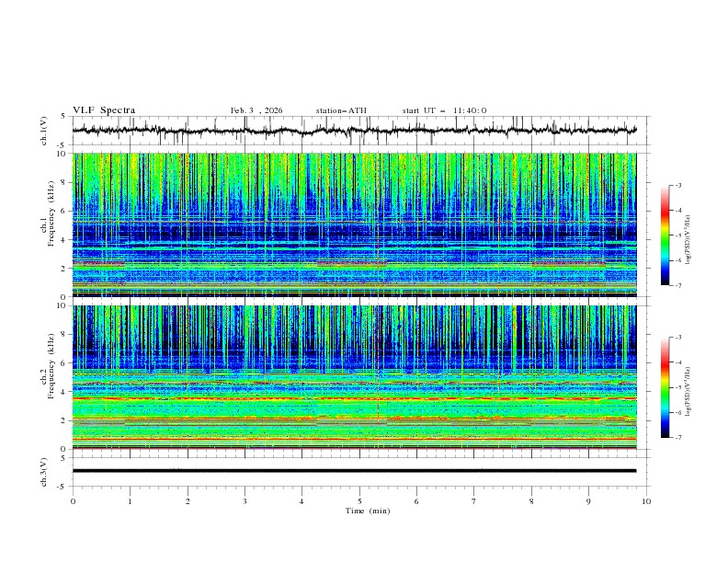This screenshot has width=728, height=563.
Task: Click the 4 kHz tick on ch.2 frequency axis
Action: (x=64, y=392)
